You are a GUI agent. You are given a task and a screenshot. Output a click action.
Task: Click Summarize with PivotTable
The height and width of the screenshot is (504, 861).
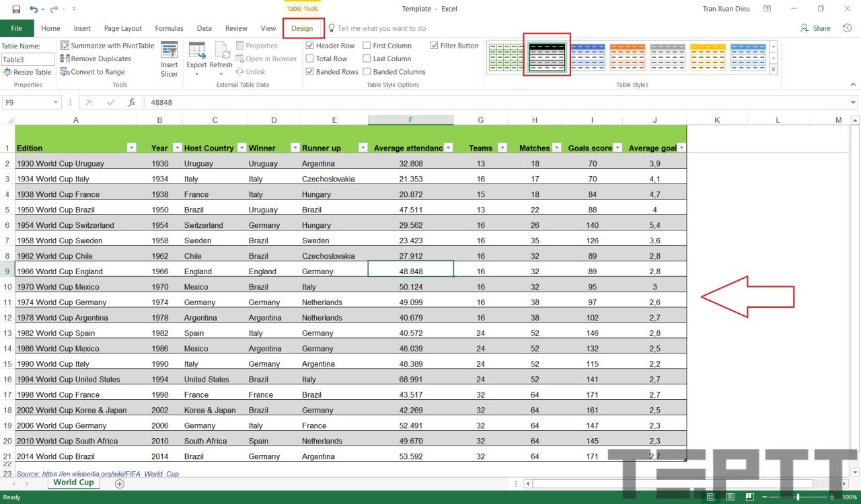(108, 46)
